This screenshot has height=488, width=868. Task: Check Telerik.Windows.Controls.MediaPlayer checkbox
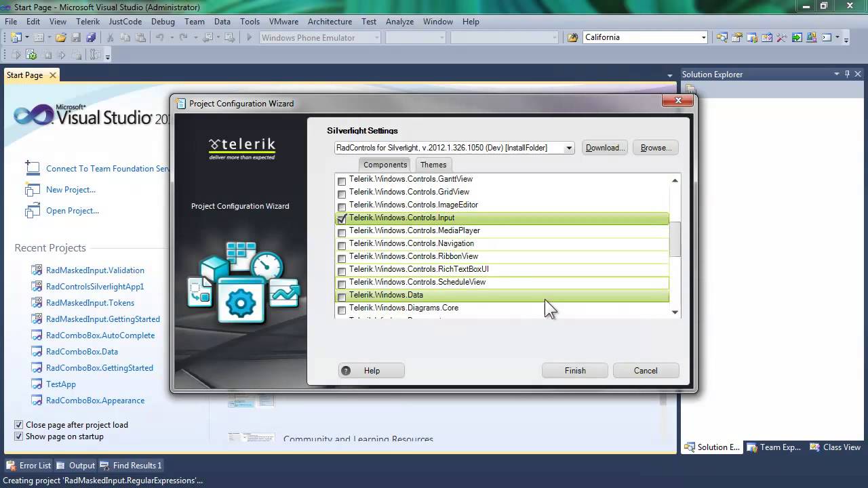[342, 232]
